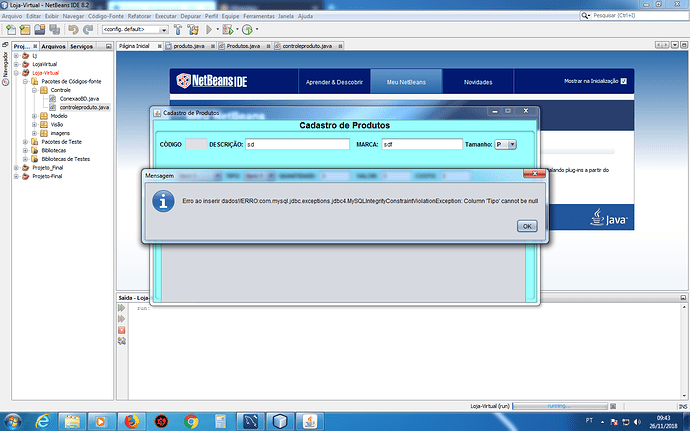The width and height of the screenshot is (690, 431).
Task: Open the Arquivo menu
Action: pos(12,16)
